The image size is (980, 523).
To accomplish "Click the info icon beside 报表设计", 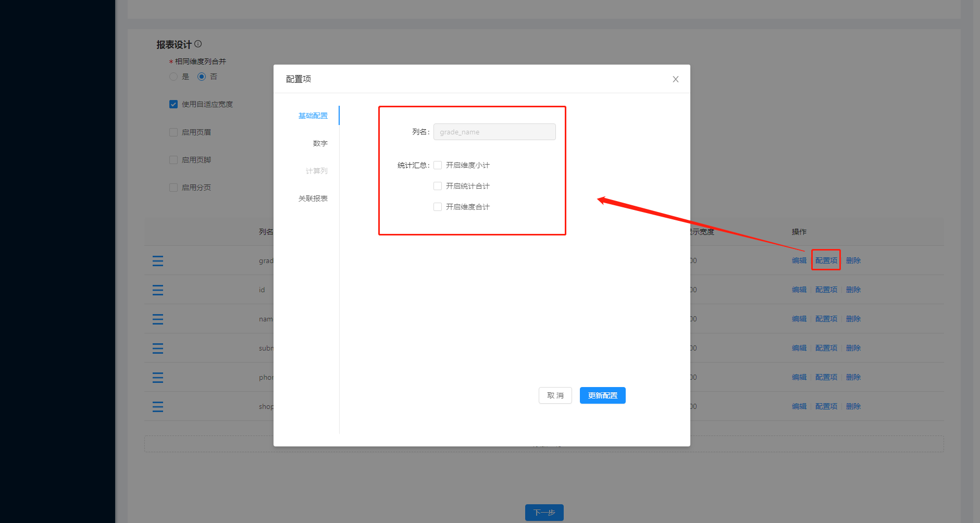I will [198, 44].
